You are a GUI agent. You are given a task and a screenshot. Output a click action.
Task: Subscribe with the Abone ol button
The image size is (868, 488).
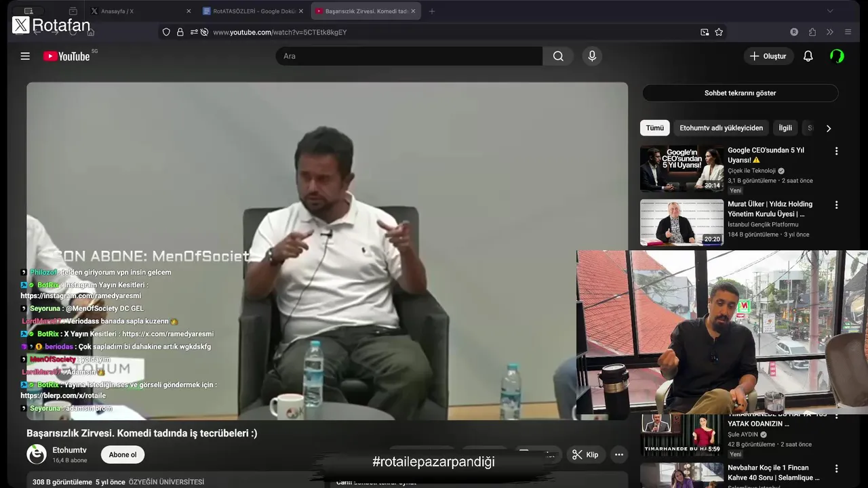click(123, 455)
